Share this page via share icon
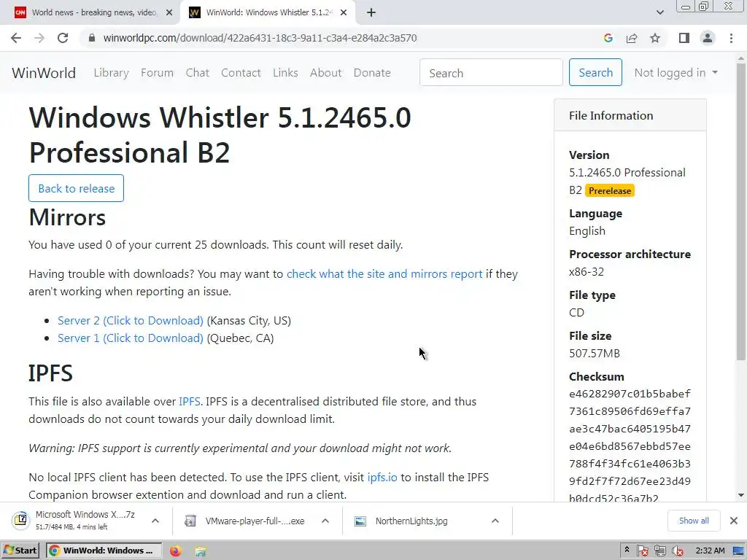Image resolution: width=747 pixels, height=560 pixels. [x=632, y=38]
